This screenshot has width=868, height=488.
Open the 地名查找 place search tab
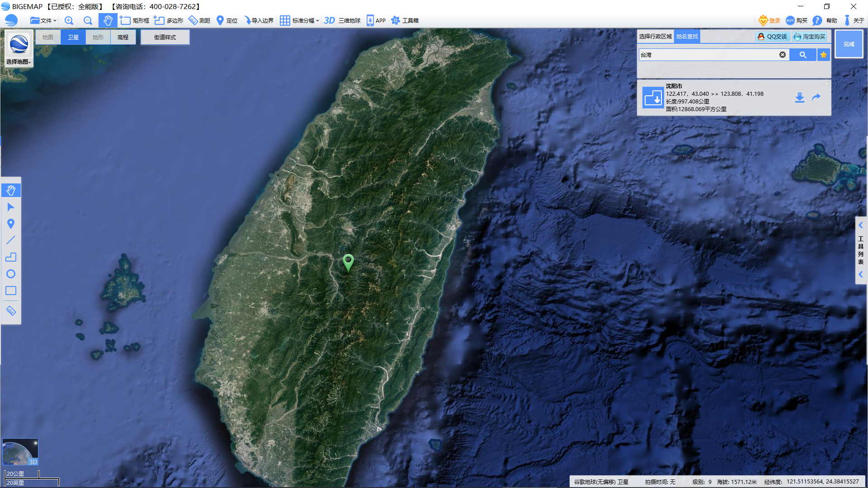pyautogui.click(x=687, y=37)
